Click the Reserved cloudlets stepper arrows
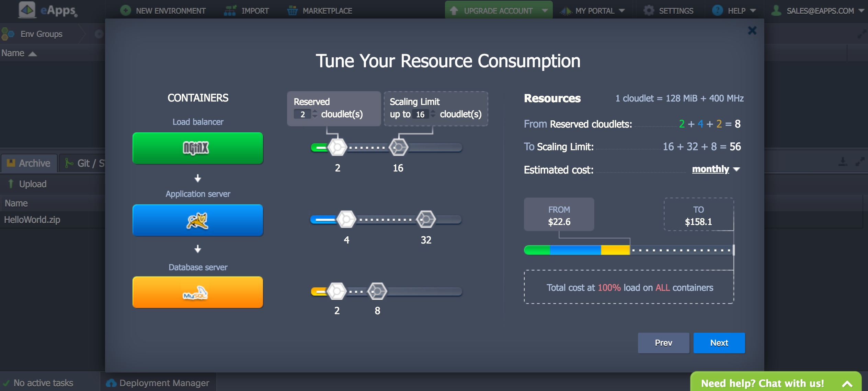868x391 pixels. point(315,114)
